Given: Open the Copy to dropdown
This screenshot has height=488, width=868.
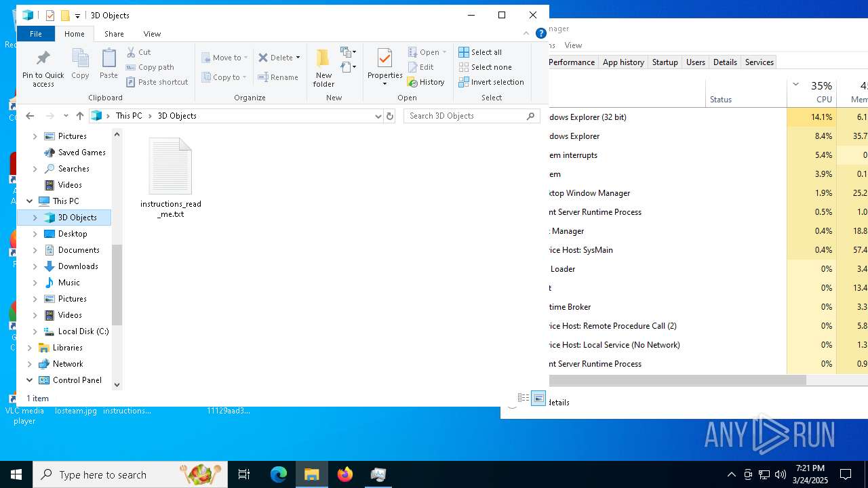Looking at the screenshot, I should pyautogui.click(x=224, y=77).
